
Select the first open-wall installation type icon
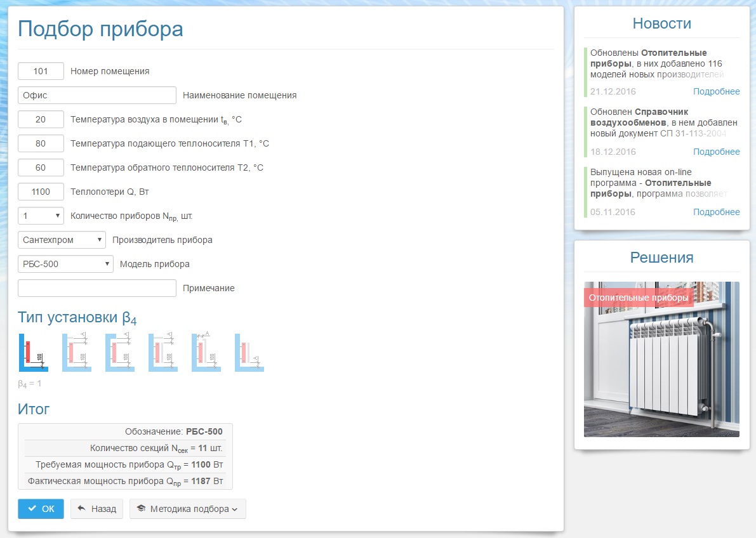coord(33,352)
